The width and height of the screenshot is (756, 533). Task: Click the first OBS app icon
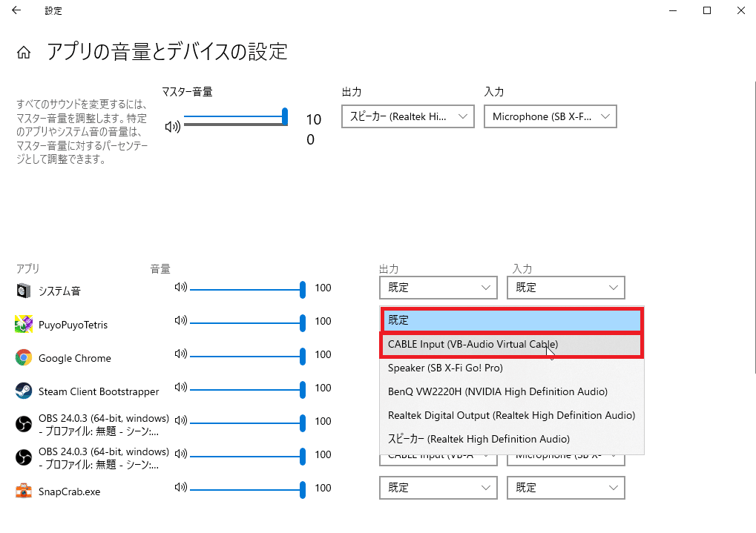click(24, 424)
